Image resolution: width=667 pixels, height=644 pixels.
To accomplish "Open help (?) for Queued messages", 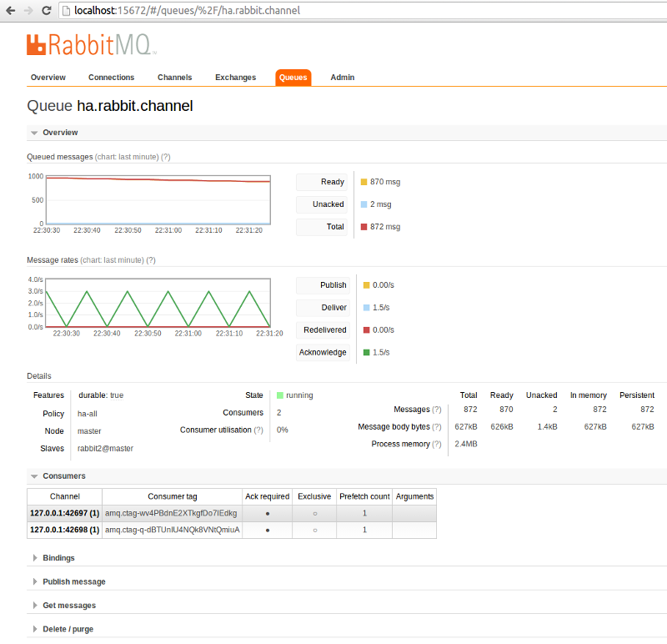I will [x=166, y=157].
